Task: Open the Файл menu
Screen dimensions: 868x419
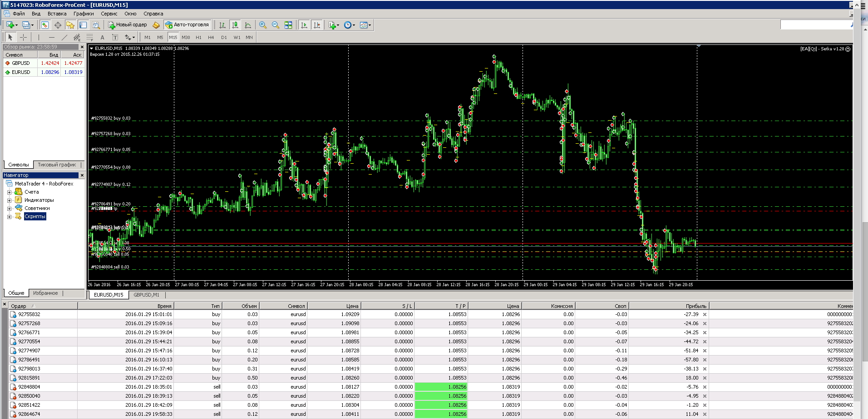Action: pos(19,14)
